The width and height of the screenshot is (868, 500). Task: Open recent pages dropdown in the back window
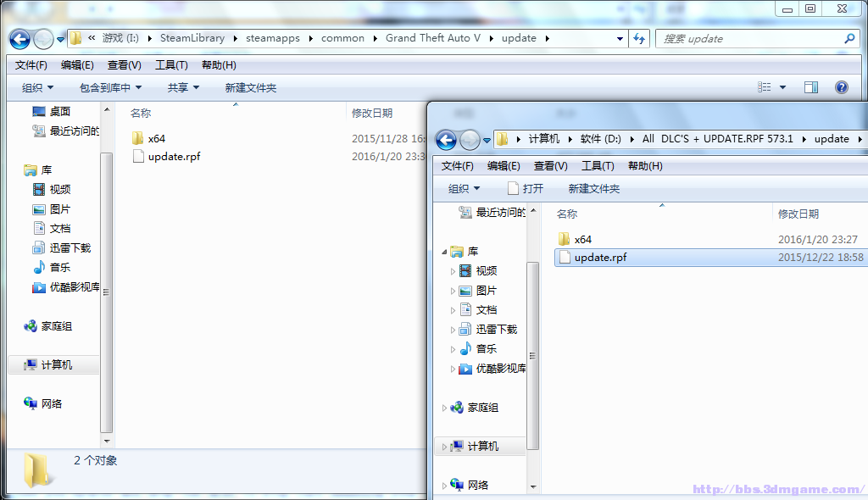(x=60, y=39)
